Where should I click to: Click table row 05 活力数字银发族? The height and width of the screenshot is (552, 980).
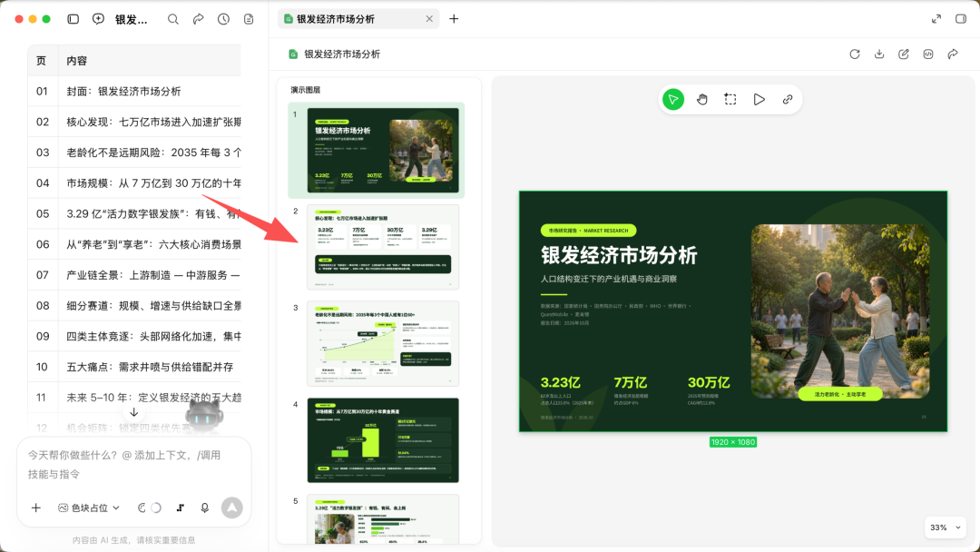coord(133,213)
